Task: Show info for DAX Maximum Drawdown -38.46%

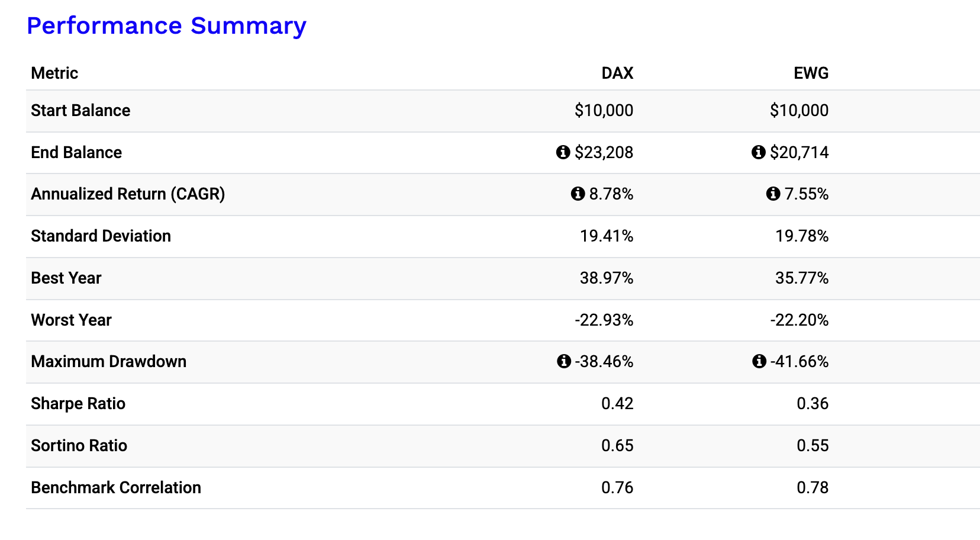Action: coord(564,361)
